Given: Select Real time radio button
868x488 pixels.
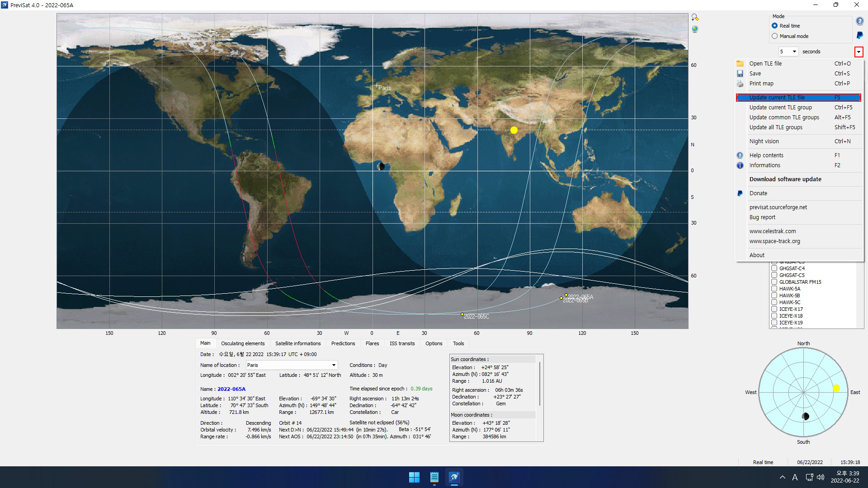Looking at the screenshot, I should [774, 26].
